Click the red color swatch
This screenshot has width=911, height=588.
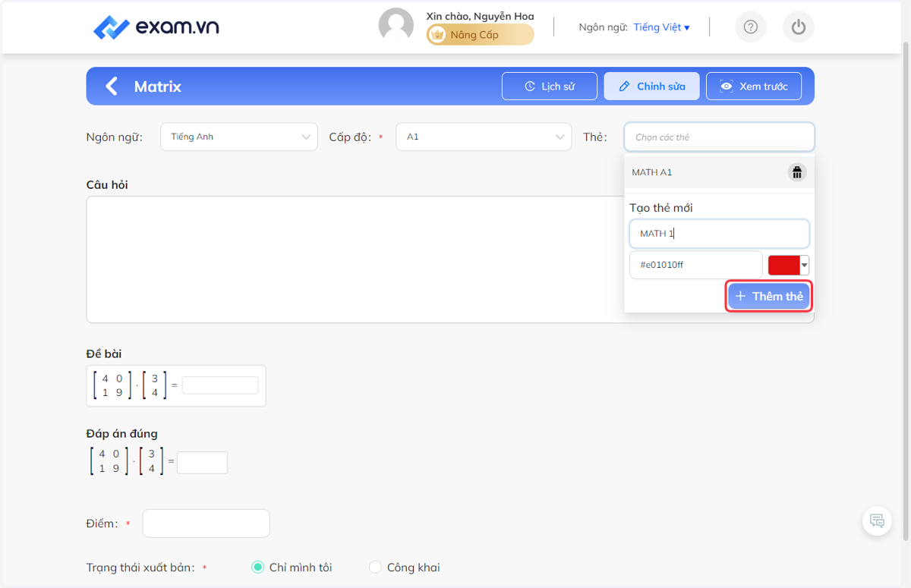(784, 265)
